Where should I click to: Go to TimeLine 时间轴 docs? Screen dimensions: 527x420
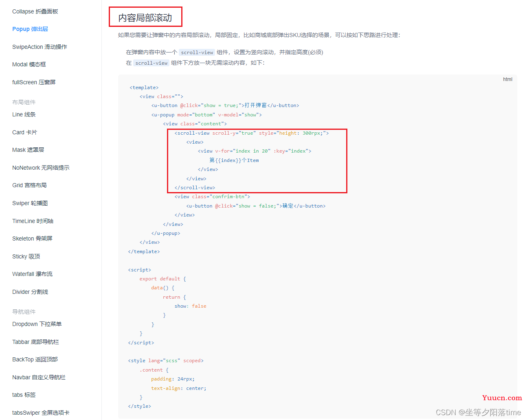click(33, 221)
